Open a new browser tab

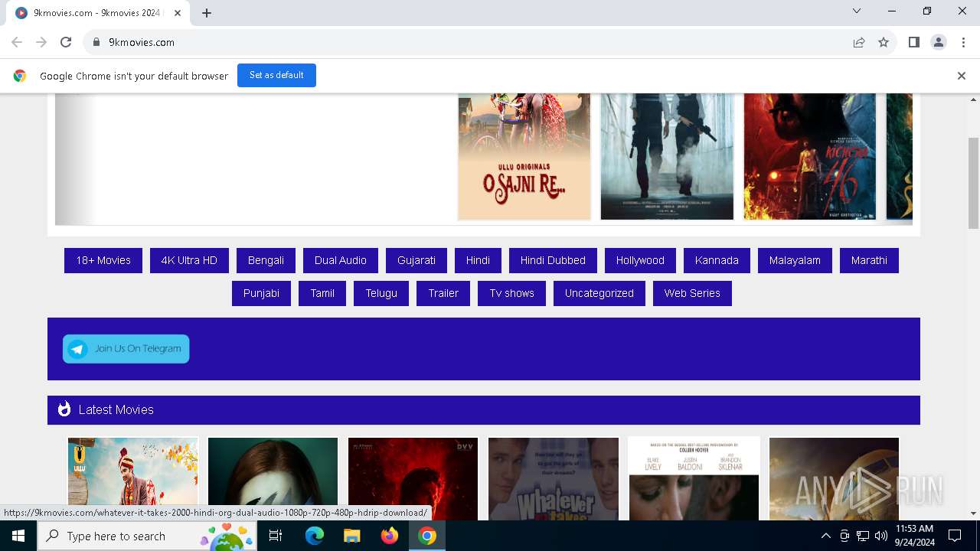click(207, 12)
